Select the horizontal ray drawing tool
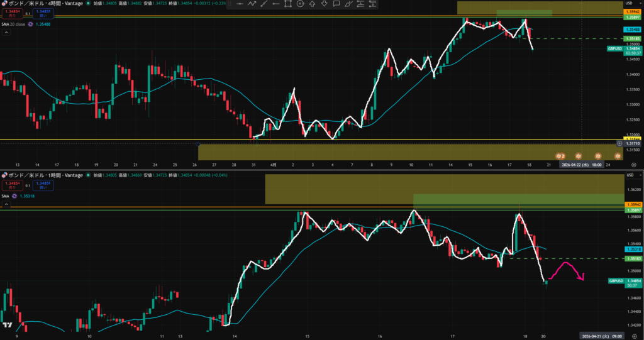Viewport: 644px width, 340px height. pyautogui.click(x=276, y=4)
